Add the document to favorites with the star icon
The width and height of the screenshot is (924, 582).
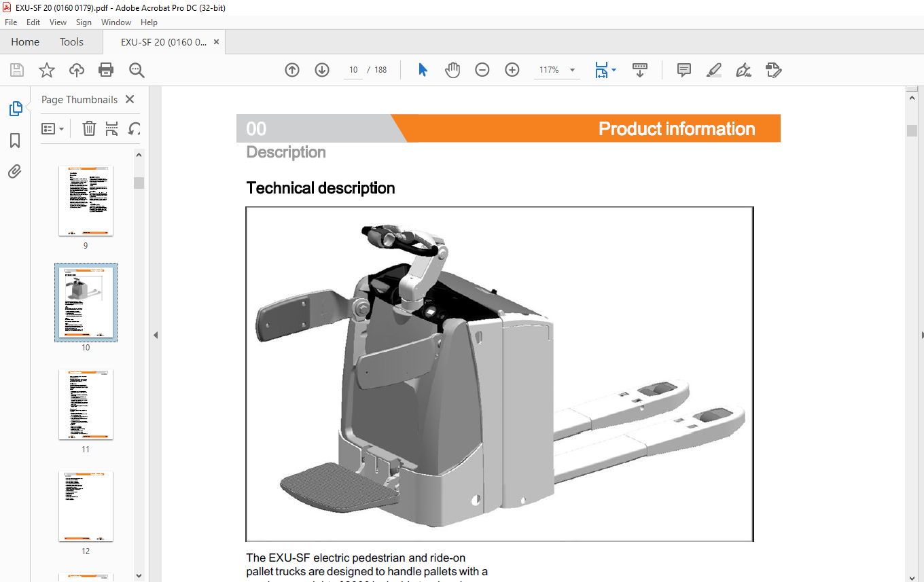(47, 70)
